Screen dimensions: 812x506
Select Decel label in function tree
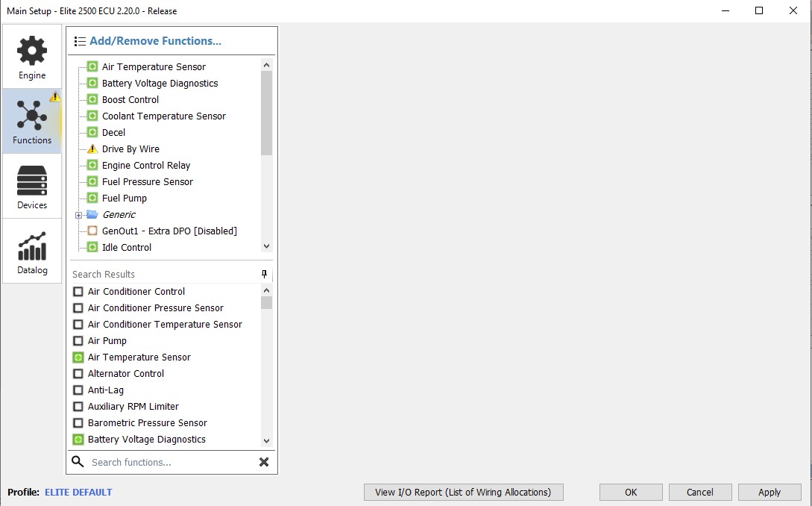tap(113, 132)
